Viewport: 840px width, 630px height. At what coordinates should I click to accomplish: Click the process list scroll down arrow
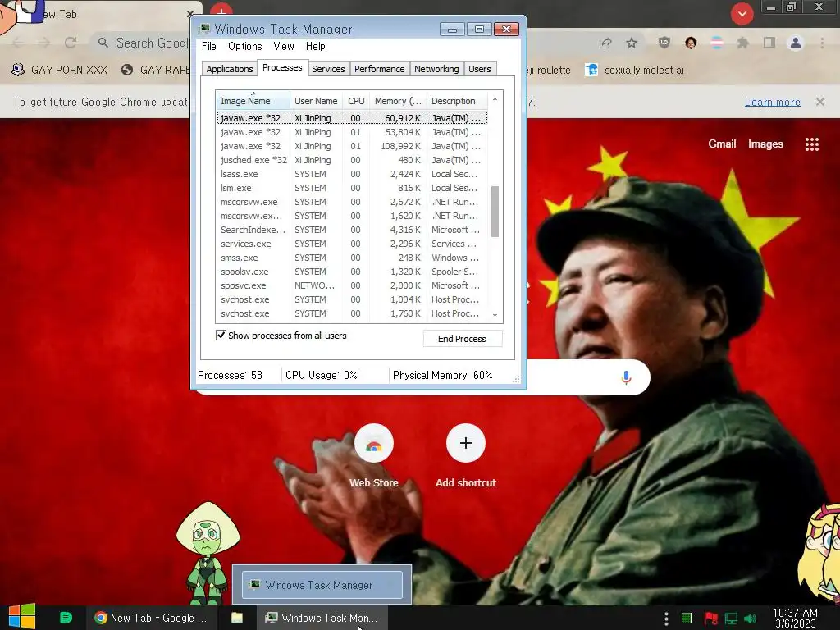(495, 315)
